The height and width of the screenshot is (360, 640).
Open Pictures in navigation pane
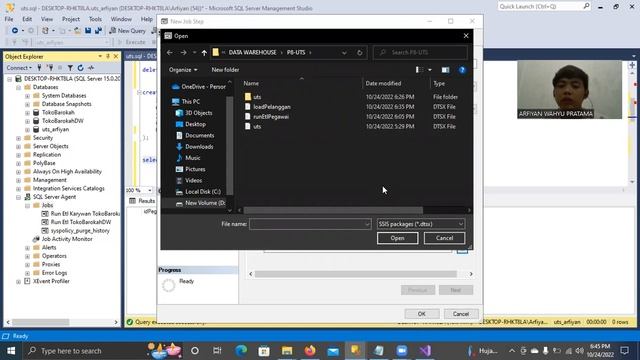pyautogui.click(x=195, y=169)
